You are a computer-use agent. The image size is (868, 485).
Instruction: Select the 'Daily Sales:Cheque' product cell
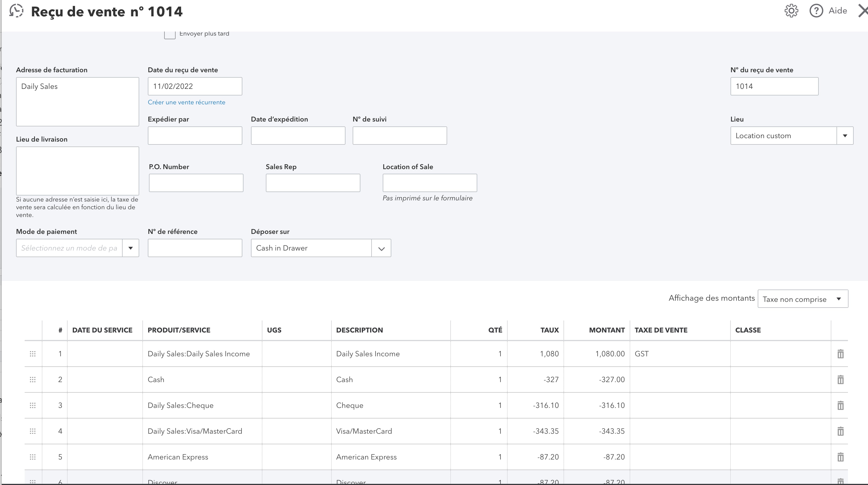click(202, 405)
